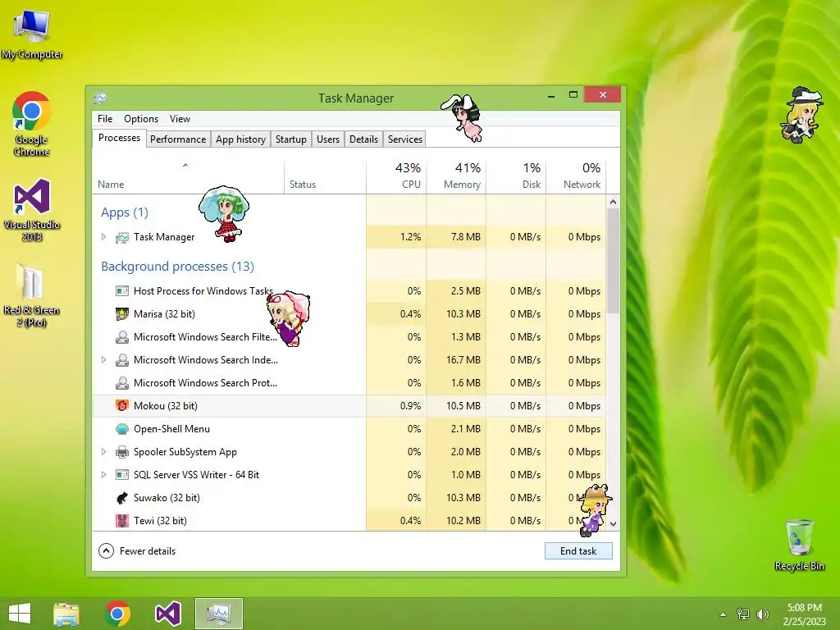
Task: Open the View menu
Action: [180, 119]
